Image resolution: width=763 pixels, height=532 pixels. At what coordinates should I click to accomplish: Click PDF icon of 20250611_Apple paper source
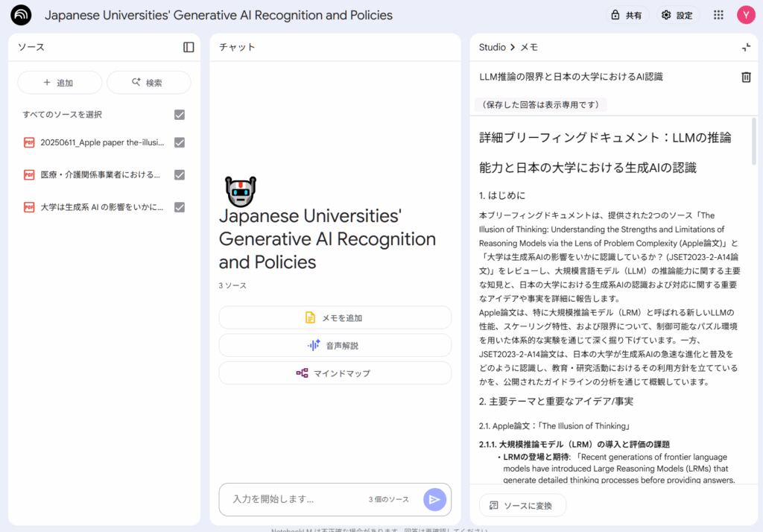(x=29, y=142)
